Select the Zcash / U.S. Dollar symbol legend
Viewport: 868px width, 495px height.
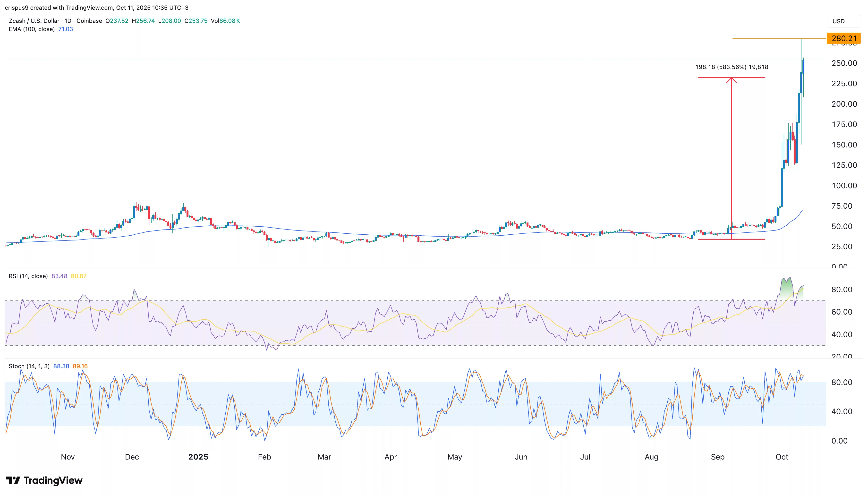click(34, 21)
